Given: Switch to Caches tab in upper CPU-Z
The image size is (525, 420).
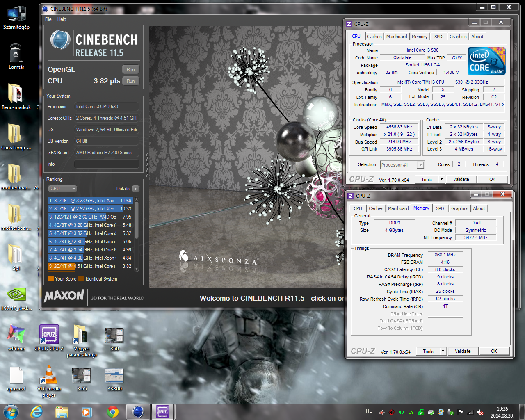Looking at the screenshot, I should [x=374, y=37].
